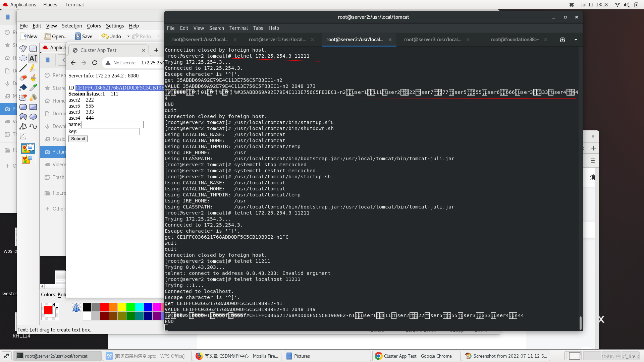The image size is (644, 362).
Task: Enable opaque selection mode option
Action: click(x=28, y=148)
